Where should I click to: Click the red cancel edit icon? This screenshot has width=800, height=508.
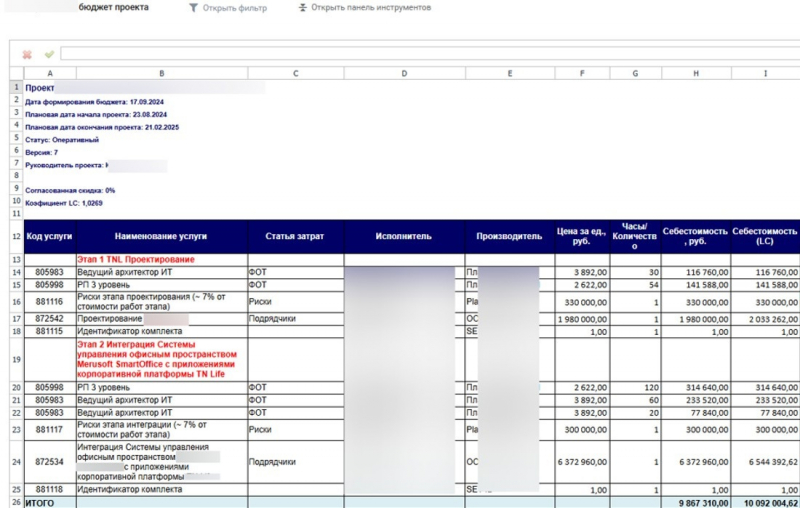tap(27, 54)
